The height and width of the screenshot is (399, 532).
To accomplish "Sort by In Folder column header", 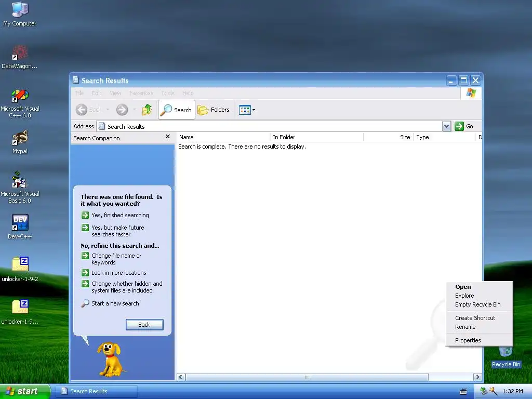I will (x=316, y=137).
